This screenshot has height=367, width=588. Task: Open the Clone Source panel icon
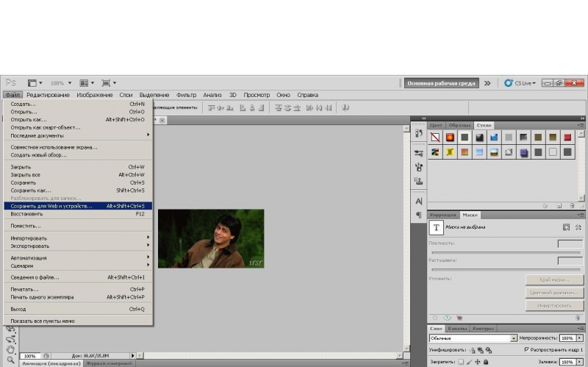(418, 181)
